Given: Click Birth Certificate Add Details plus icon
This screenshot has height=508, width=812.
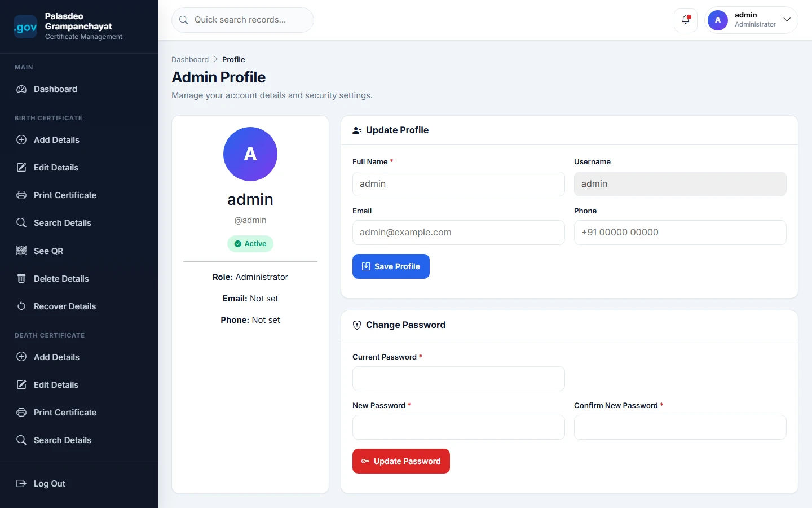Looking at the screenshot, I should (x=21, y=139).
